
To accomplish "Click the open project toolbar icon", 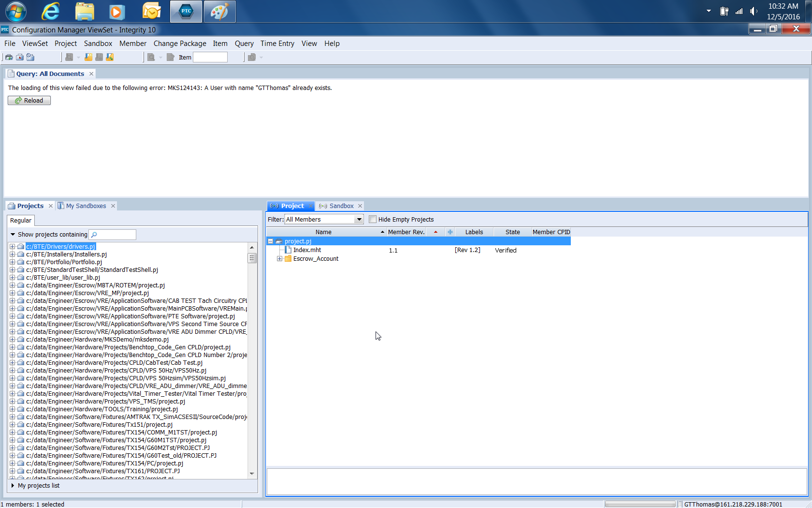I will click(9, 57).
